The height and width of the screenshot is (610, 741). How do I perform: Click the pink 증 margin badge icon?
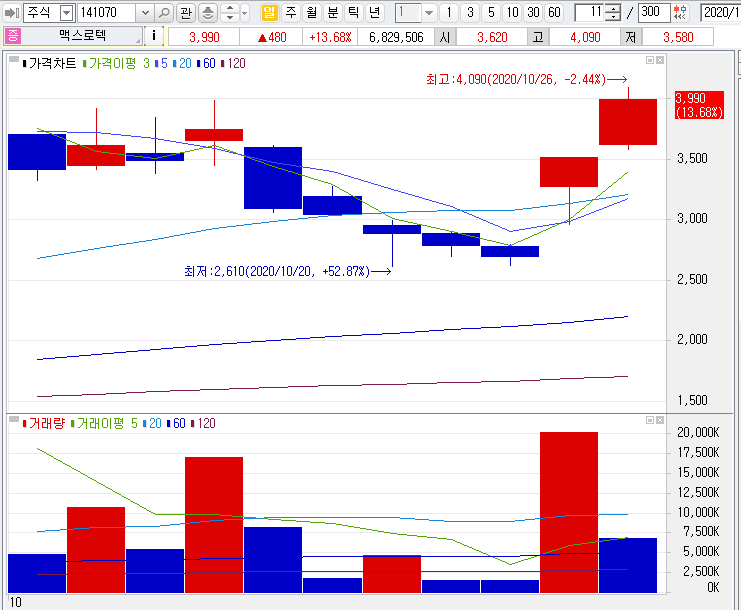(x=13, y=36)
